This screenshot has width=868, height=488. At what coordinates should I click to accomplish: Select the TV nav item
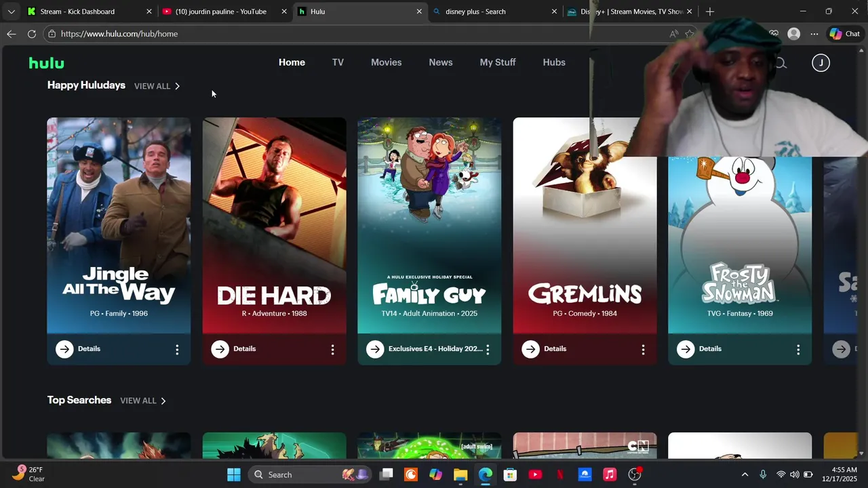[338, 62]
